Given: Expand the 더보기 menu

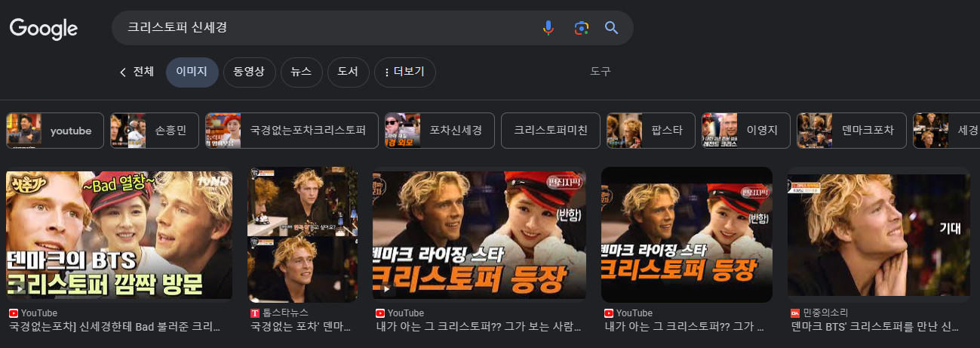Looking at the screenshot, I should 404,72.
